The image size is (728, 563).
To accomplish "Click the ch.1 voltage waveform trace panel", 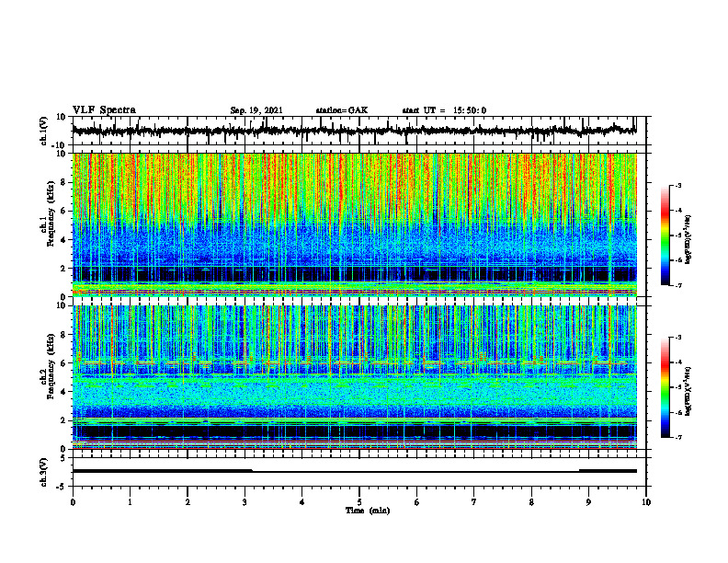I will point(359,131).
